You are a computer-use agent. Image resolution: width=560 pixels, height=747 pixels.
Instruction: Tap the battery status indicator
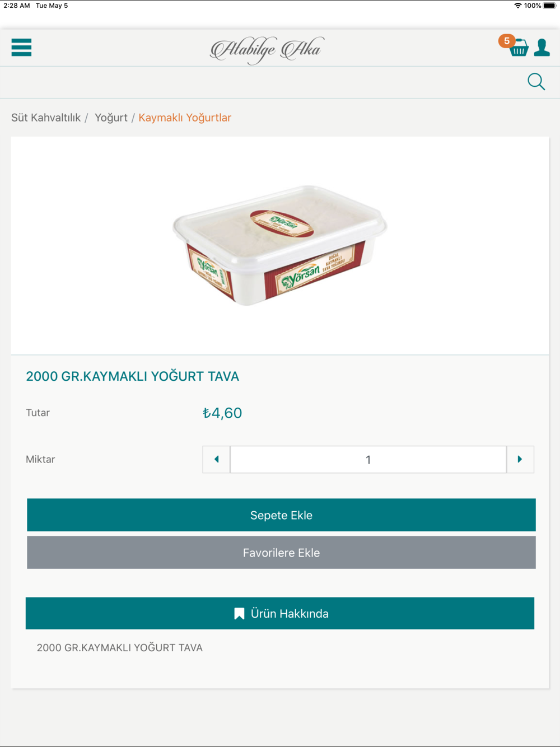pos(549,6)
